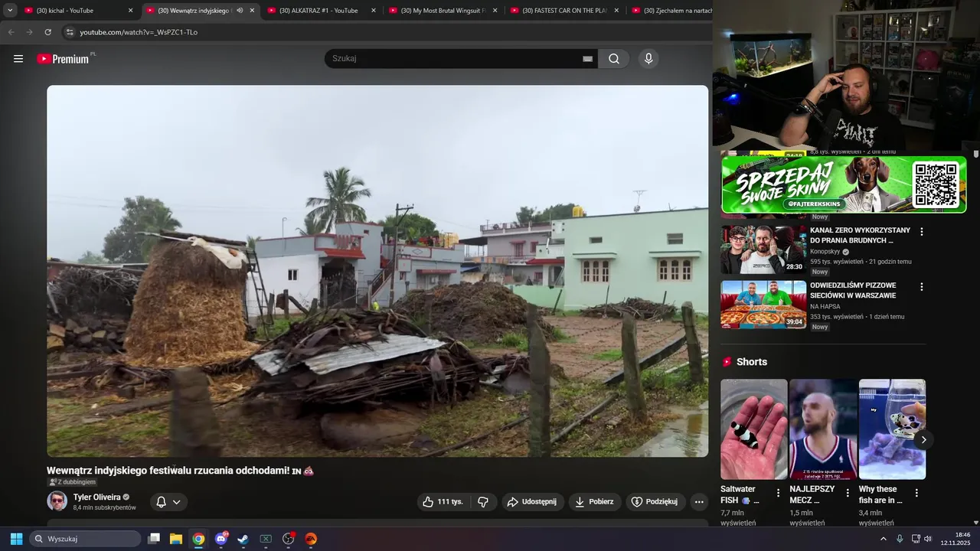Click the Podziękuj thanks button
980x551 pixels.
[655, 502]
